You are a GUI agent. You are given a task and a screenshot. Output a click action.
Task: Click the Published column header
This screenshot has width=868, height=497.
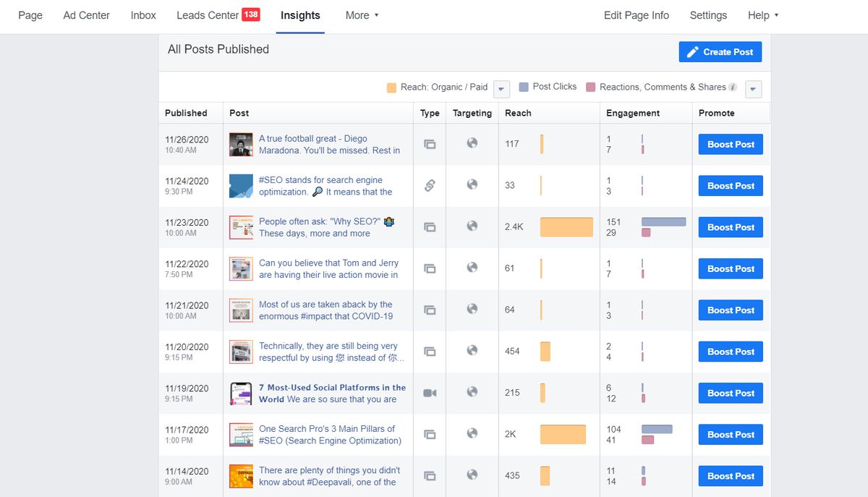click(x=186, y=113)
